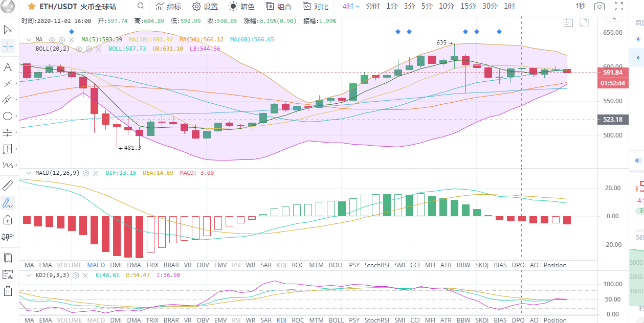Image resolution: width=644 pixels, height=323 pixels.
Task: Open the 设置 settings menu
Action: pos(205,7)
